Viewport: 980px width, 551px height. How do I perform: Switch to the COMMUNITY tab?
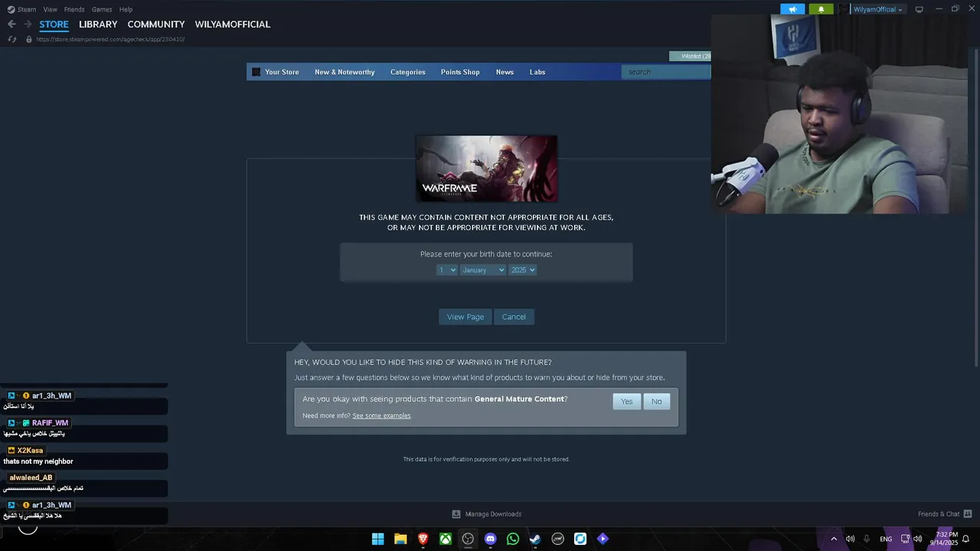[x=156, y=24]
